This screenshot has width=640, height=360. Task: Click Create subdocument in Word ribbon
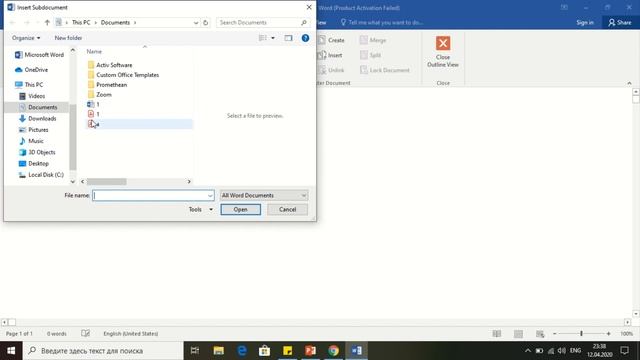point(331,40)
